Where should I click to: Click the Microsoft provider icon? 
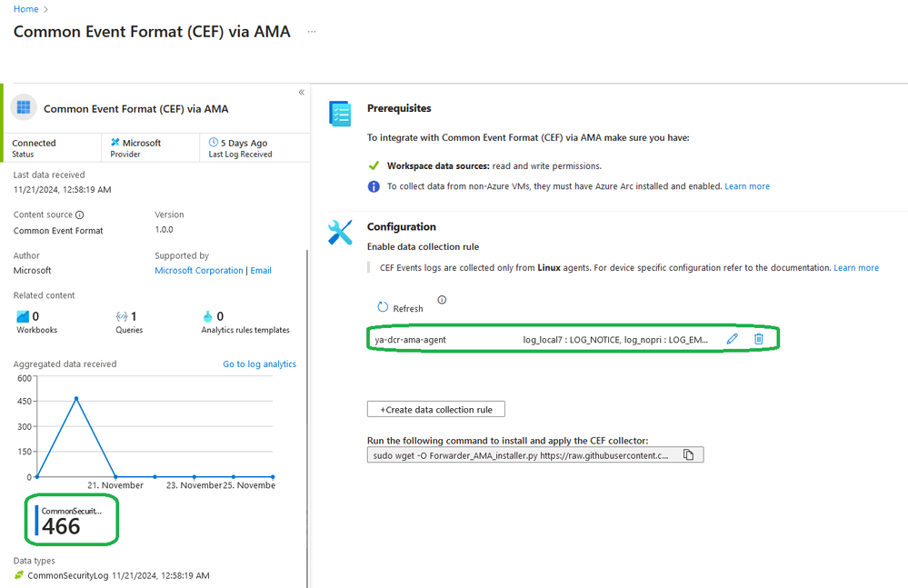point(115,143)
